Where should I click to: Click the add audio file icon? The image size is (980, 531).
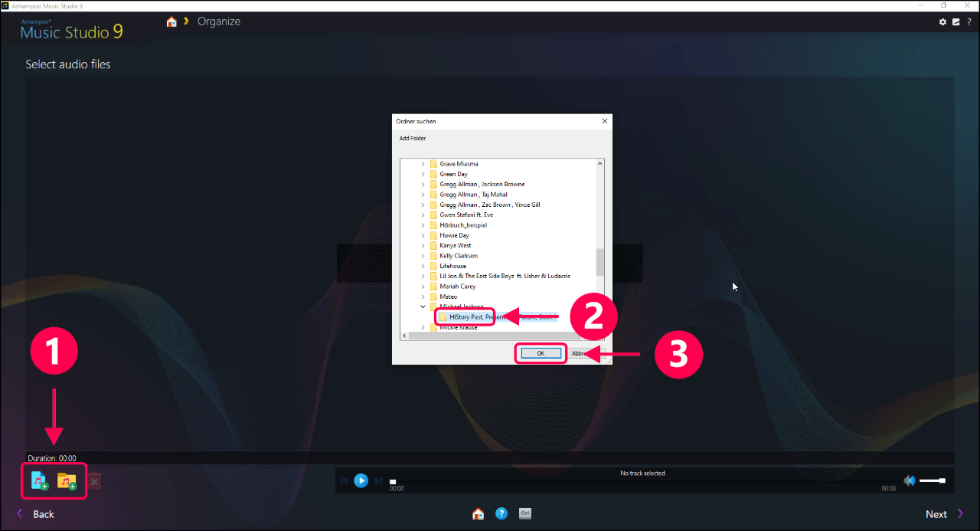39,481
